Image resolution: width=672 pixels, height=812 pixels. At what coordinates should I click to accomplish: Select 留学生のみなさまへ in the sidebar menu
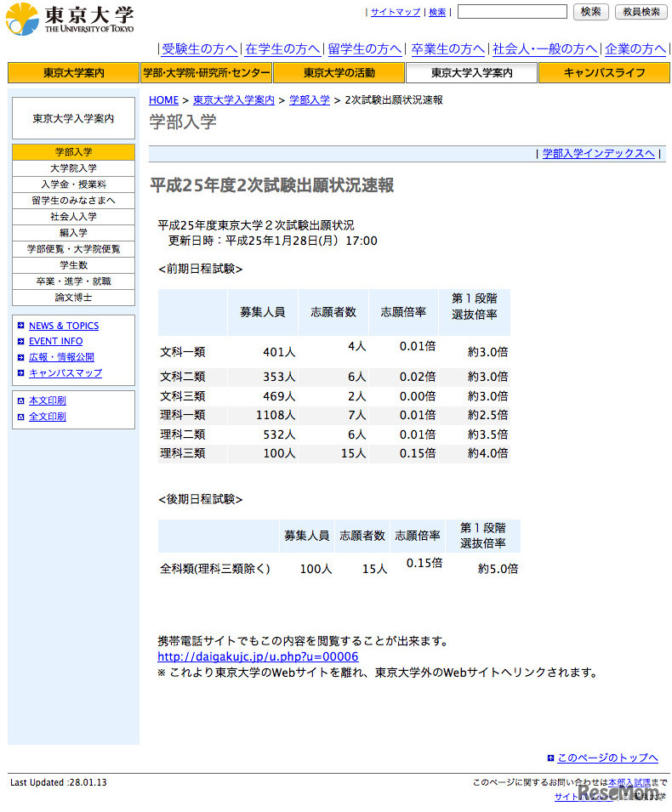point(73,201)
